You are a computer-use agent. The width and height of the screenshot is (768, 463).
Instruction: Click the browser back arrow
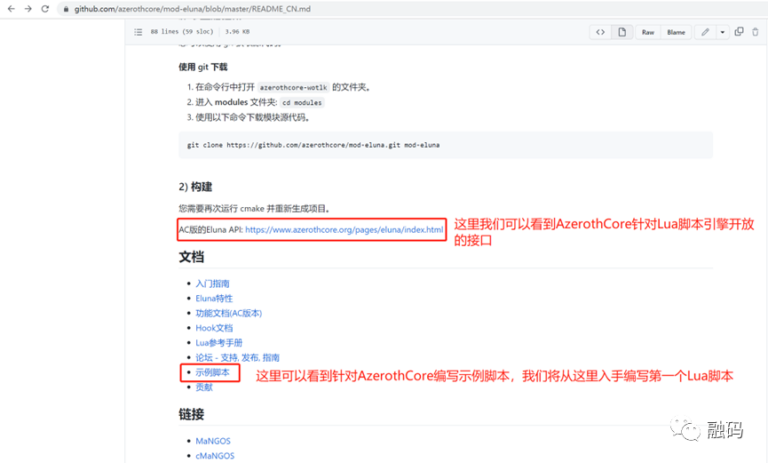(11, 9)
